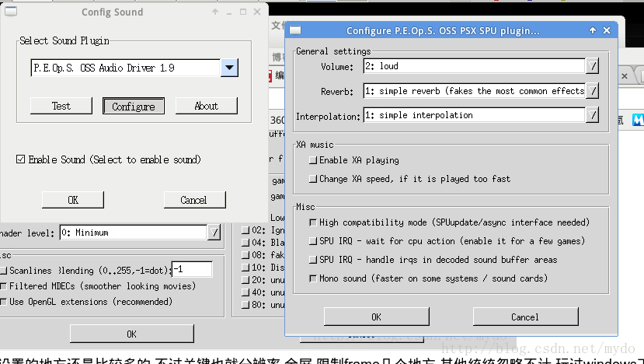Cancel the SPU plugin configuration dialog
Screen dimensions: 644x364
pyautogui.click(x=525, y=317)
